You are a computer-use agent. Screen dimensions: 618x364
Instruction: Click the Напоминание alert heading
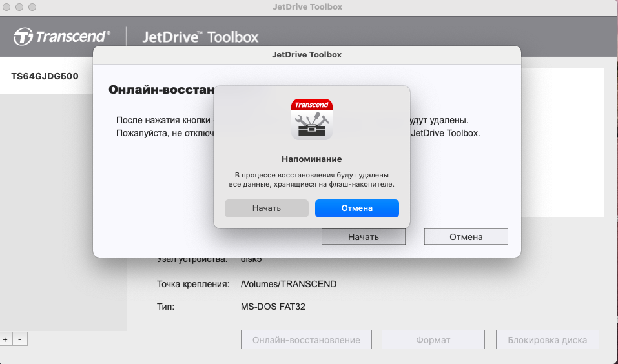click(312, 159)
